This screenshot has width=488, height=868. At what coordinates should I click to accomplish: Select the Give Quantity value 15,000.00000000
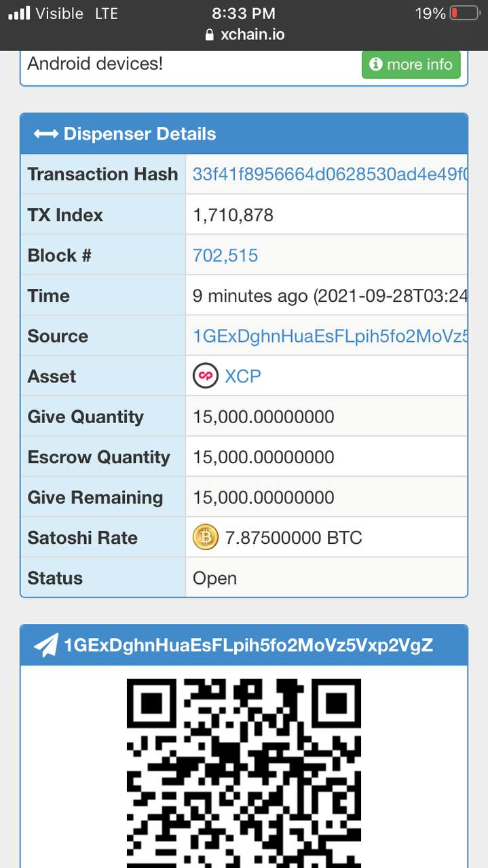(263, 417)
